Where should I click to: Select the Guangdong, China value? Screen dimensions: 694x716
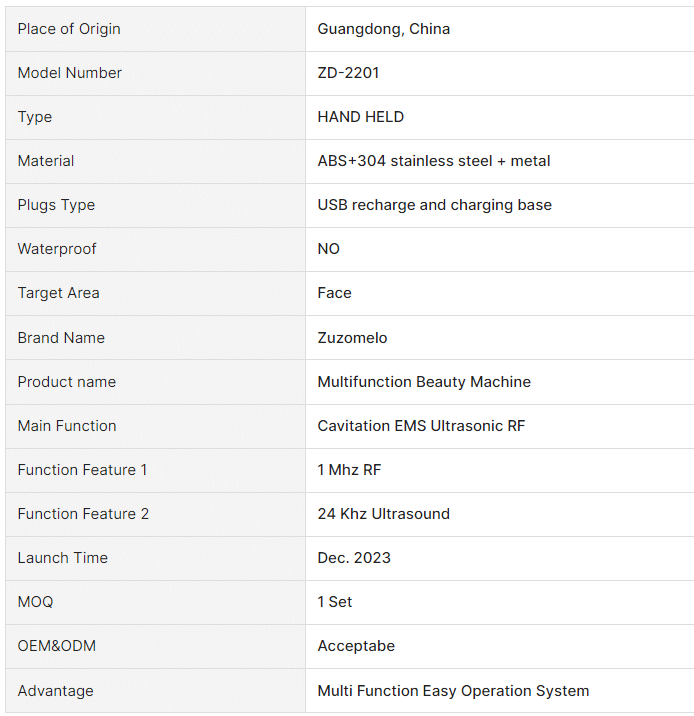[x=384, y=29]
